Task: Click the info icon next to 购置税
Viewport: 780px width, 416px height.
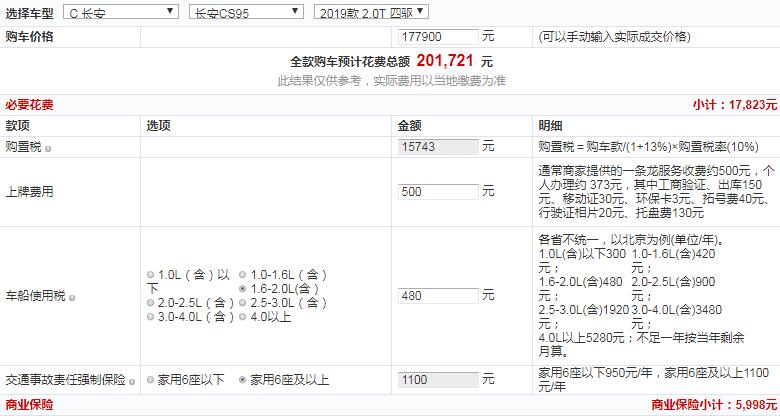Action: (48, 149)
